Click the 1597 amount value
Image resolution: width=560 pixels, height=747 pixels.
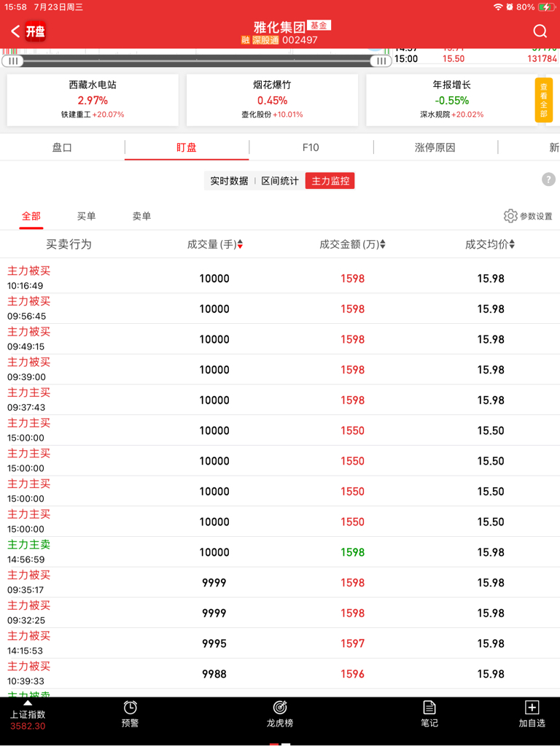click(x=352, y=643)
